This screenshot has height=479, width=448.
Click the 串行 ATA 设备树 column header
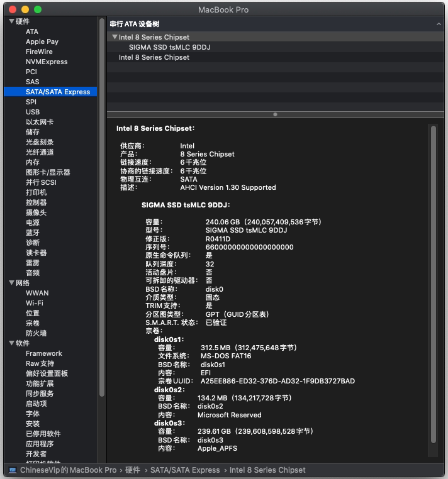(x=275, y=24)
